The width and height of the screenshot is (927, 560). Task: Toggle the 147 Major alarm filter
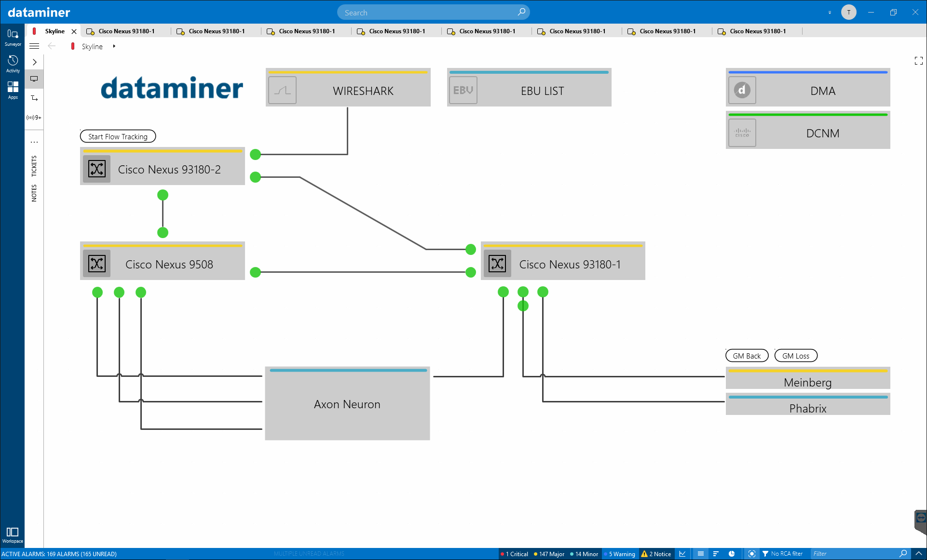click(x=549, y=554)
